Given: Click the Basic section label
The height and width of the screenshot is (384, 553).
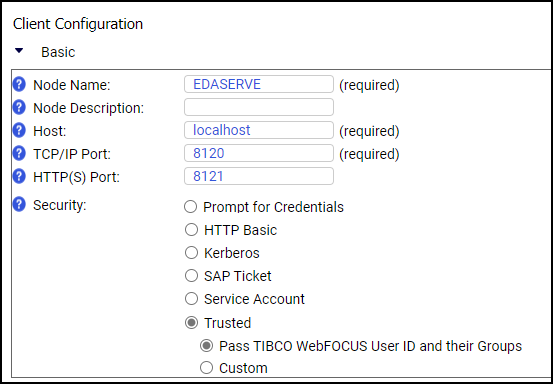Looking at the screenshot, I should (x=58, y=52).
